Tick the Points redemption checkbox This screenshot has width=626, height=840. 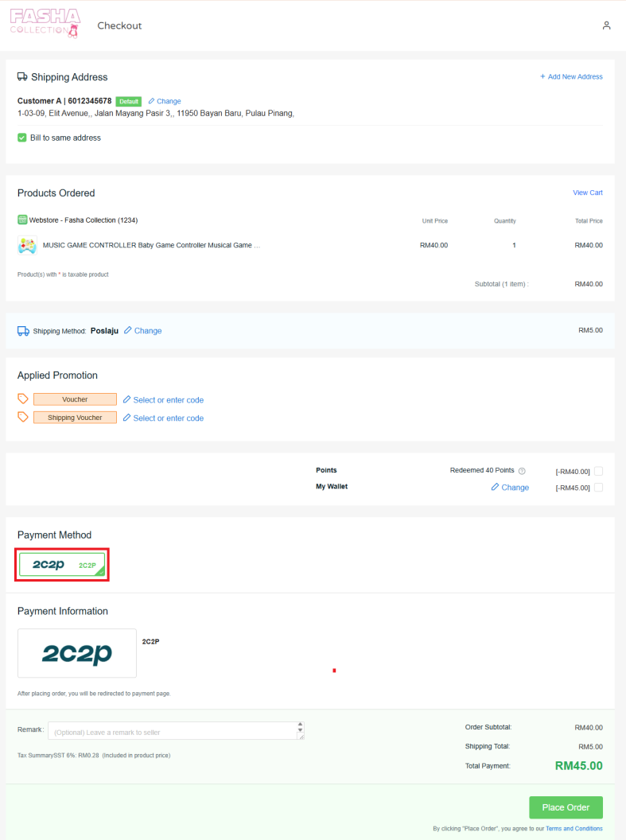[598, 471]
